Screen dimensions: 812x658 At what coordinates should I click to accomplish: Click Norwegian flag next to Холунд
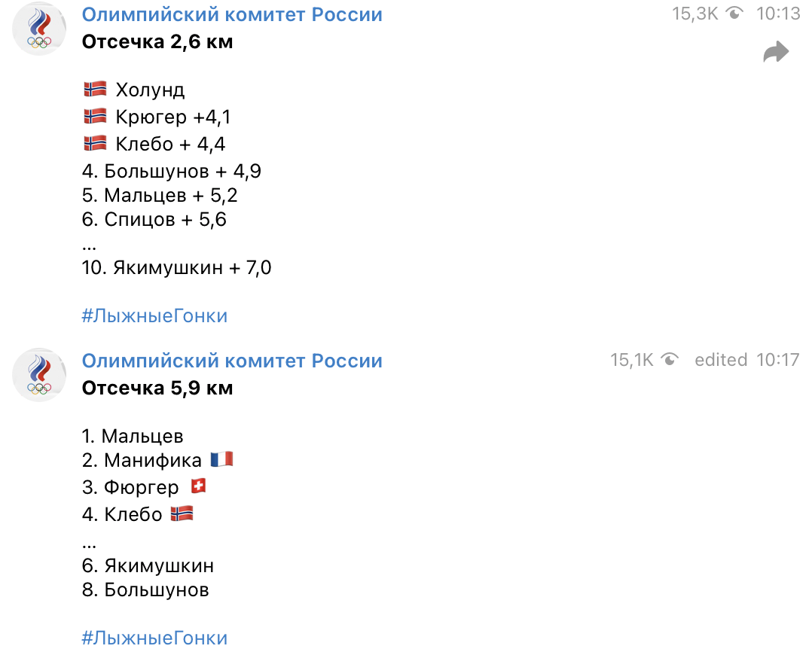point(95,90)
